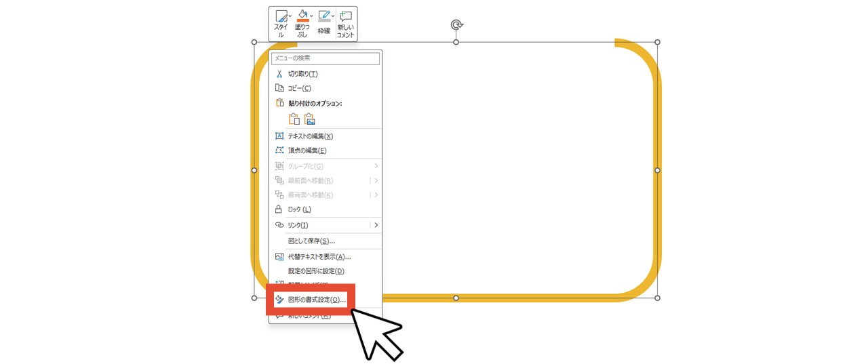868x364 pixels.
Task: Expand the リンク(I) submenu arrow
Action: pyautogui.click(x=376, y=225)
